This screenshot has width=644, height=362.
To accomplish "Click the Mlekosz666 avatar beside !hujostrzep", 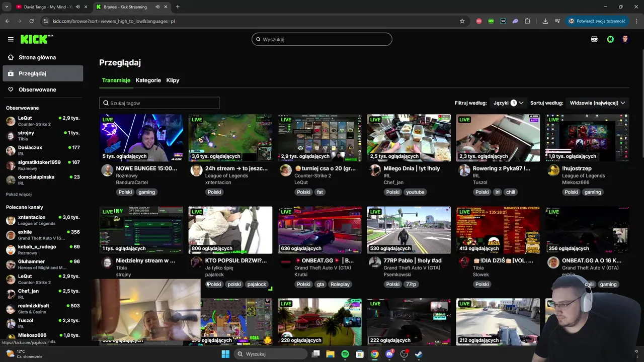I will (x=553, y=170).
